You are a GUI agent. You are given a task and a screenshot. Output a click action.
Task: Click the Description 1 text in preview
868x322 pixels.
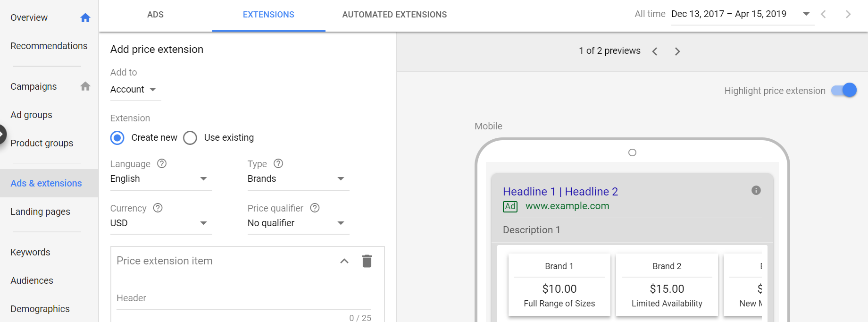point(532,230)
